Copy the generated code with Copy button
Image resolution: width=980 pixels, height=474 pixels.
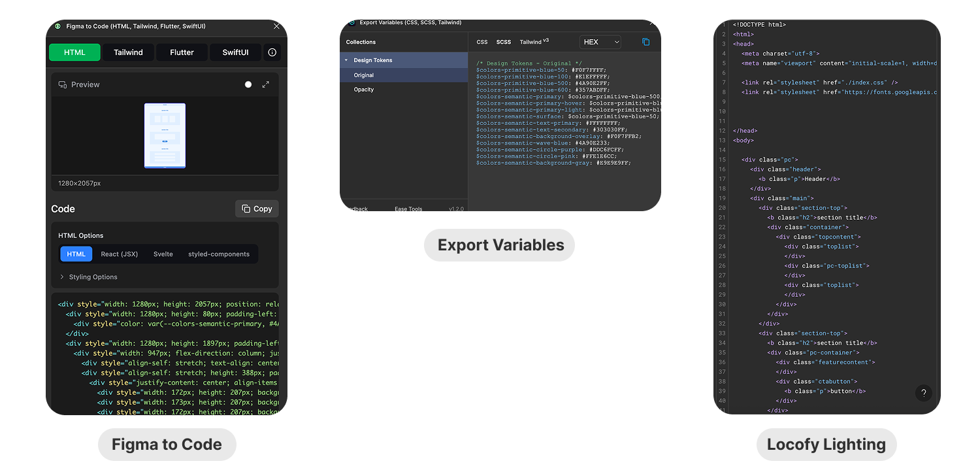pos(257,209)
